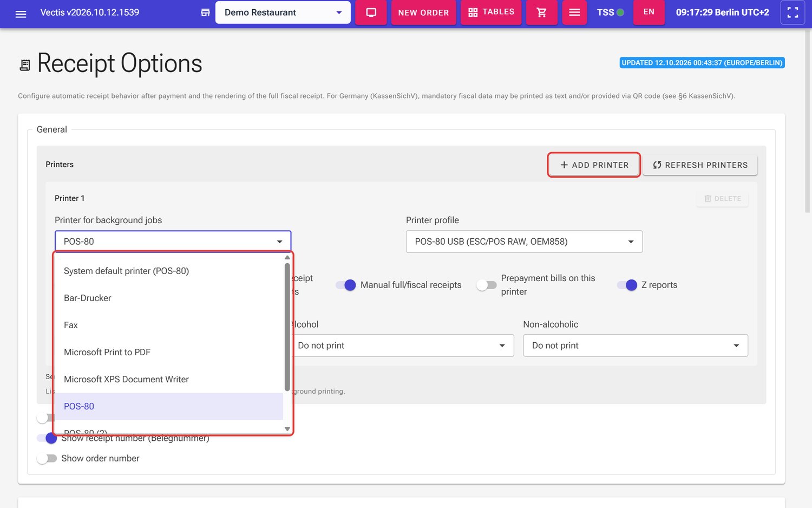
Task: Enable Show order number
Action: (x=47, y=458)
